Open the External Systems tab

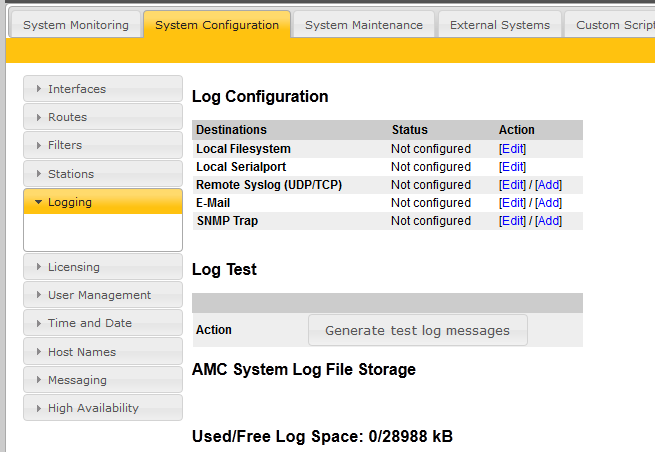point(499,25)
